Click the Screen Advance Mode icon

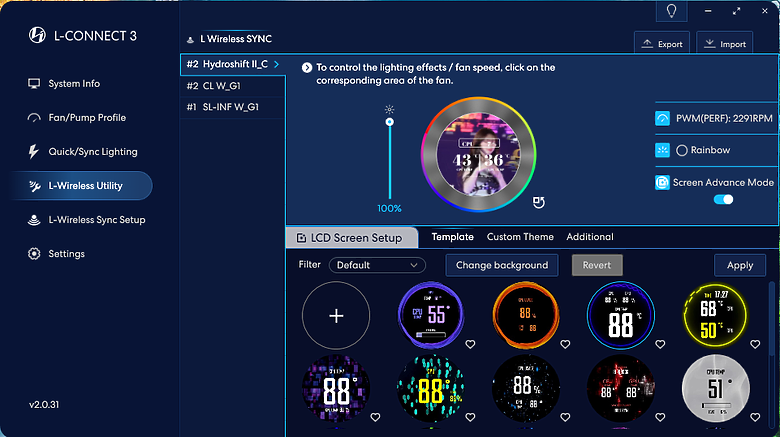(x=662, y=183)
